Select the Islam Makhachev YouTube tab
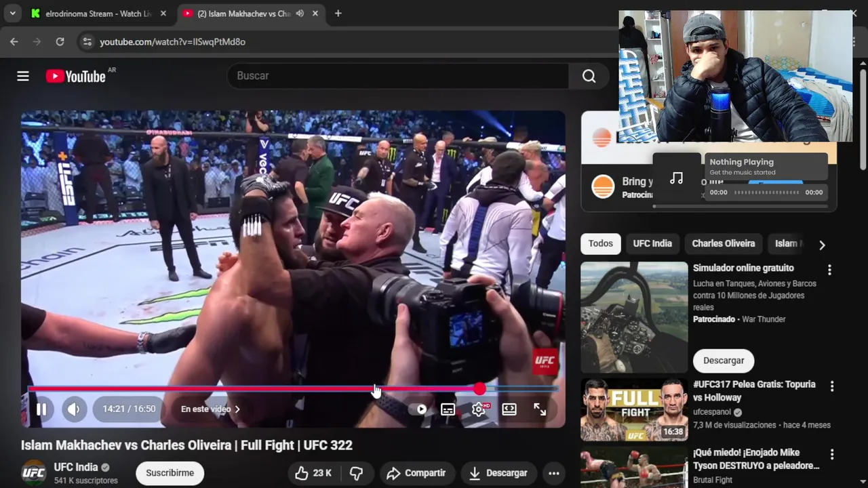This screenshot has width=868, height=488. [243, 14]
